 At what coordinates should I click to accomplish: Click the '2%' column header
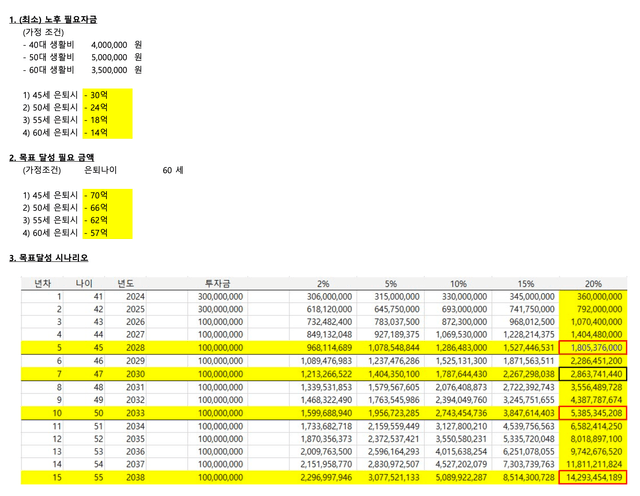tap(323, 284)
